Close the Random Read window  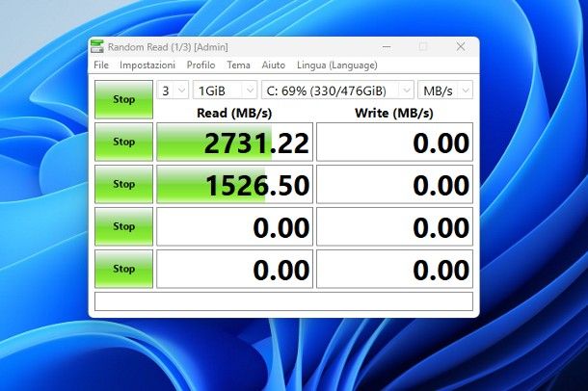click(x=461, y=47)
